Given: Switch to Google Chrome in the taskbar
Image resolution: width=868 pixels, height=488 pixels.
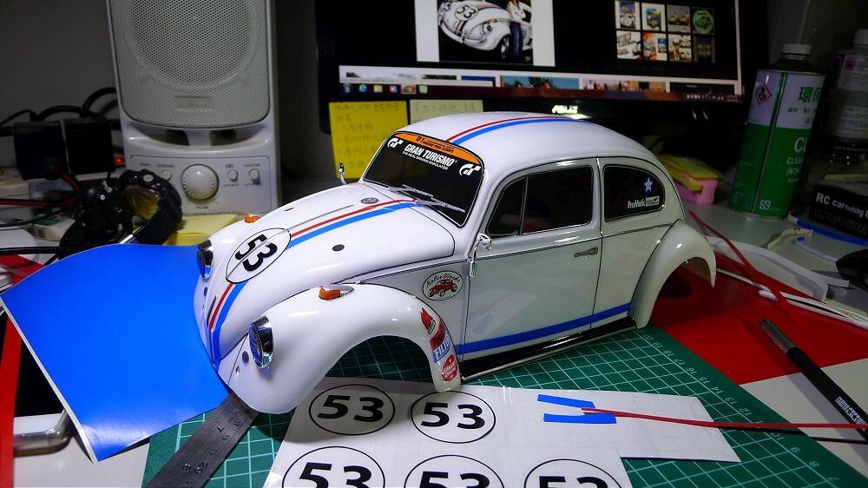Looking at the screenshot, I should (x=408, y=89).
